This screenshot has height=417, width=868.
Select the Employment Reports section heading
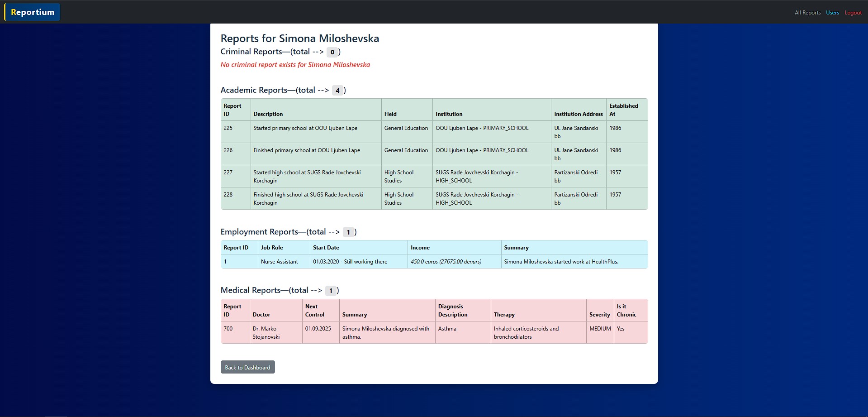(289, 232)
